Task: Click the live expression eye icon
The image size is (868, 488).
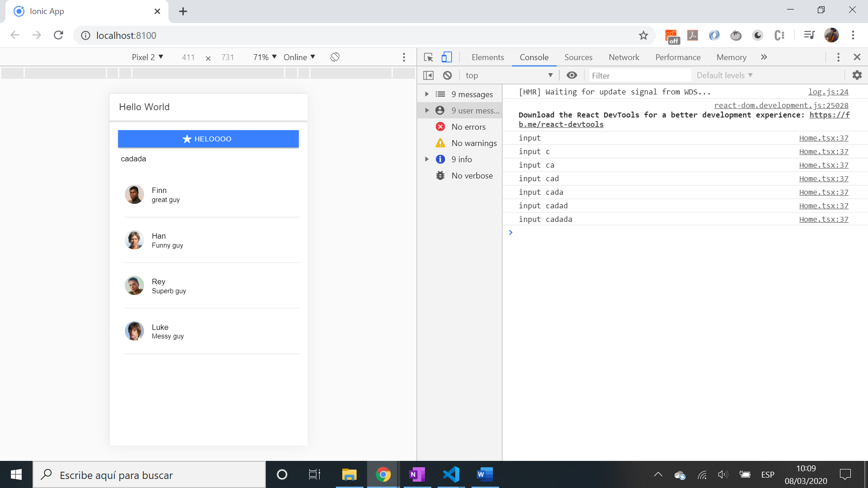Action: coord(571,75)
